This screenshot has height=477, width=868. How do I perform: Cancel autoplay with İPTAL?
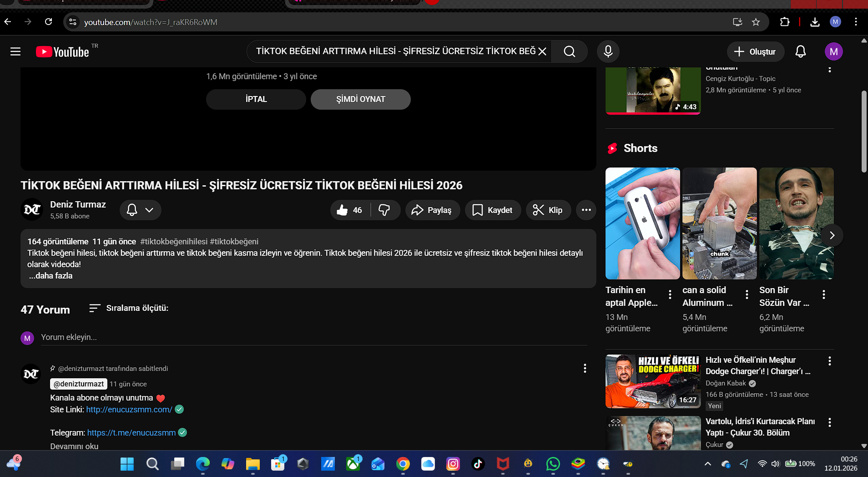[x=256, y=99]
